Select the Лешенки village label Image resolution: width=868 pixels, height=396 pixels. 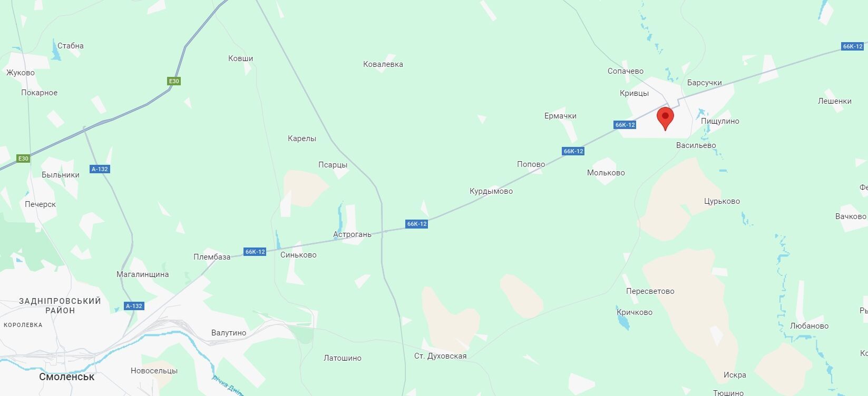[x=835, y=101]
